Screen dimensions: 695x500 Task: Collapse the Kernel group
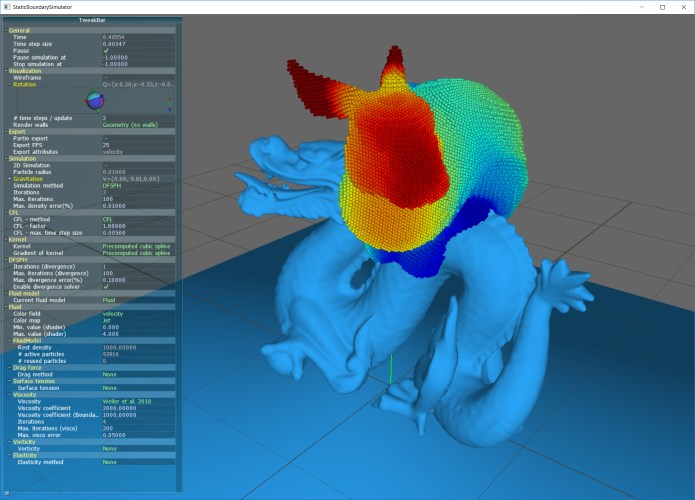6,239
